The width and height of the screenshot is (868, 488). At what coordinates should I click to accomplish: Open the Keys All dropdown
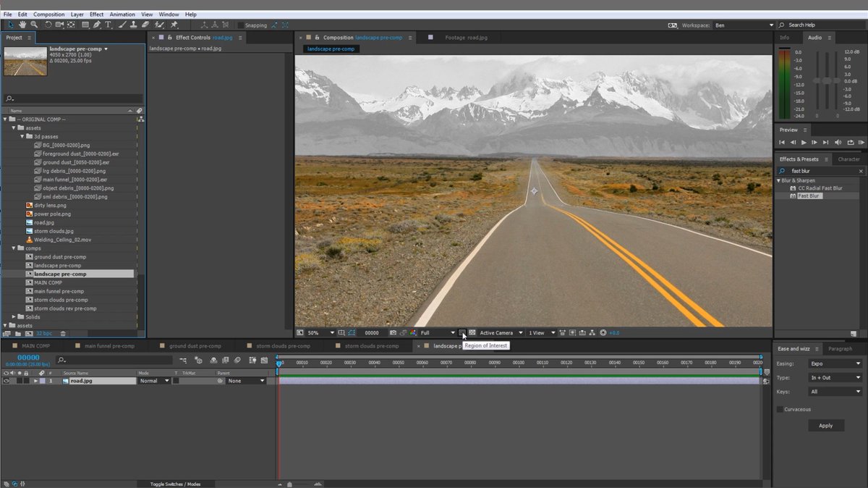click(835, 392)
